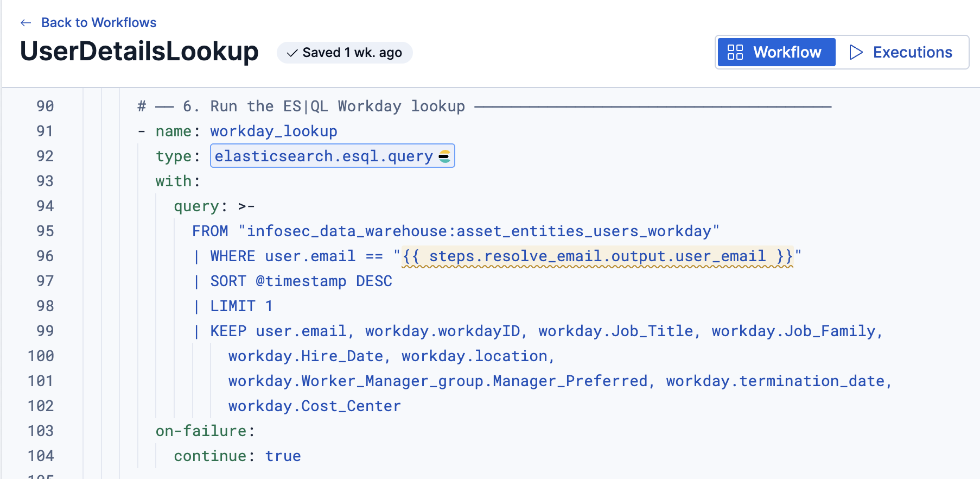This screenshot has height=479, width=980.
Task: Click workday.Hire_Date field on line 100
Action: click(x=306, y=356)
